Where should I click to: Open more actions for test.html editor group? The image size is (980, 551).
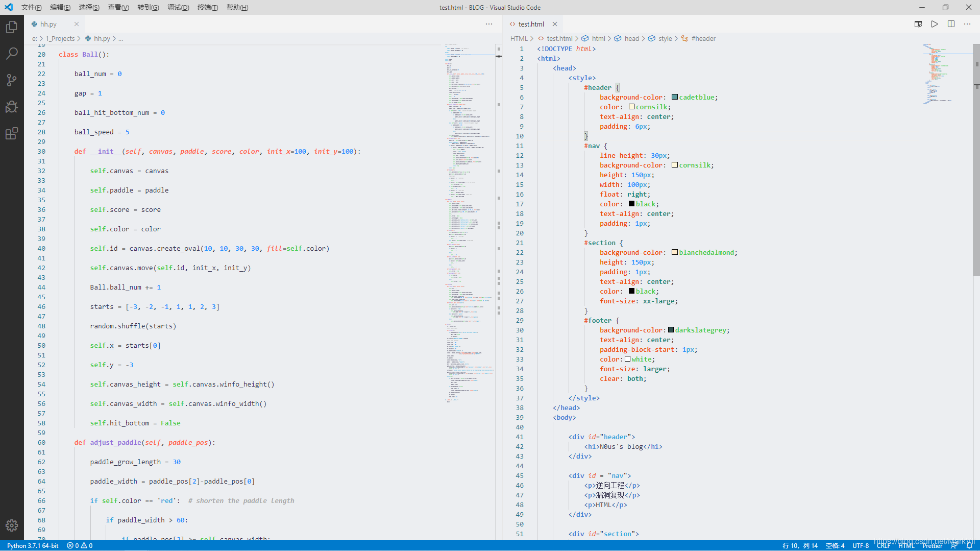click(967, 24)
